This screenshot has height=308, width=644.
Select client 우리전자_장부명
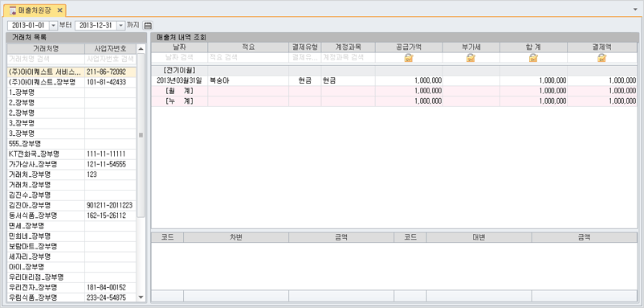coord(71,287)
